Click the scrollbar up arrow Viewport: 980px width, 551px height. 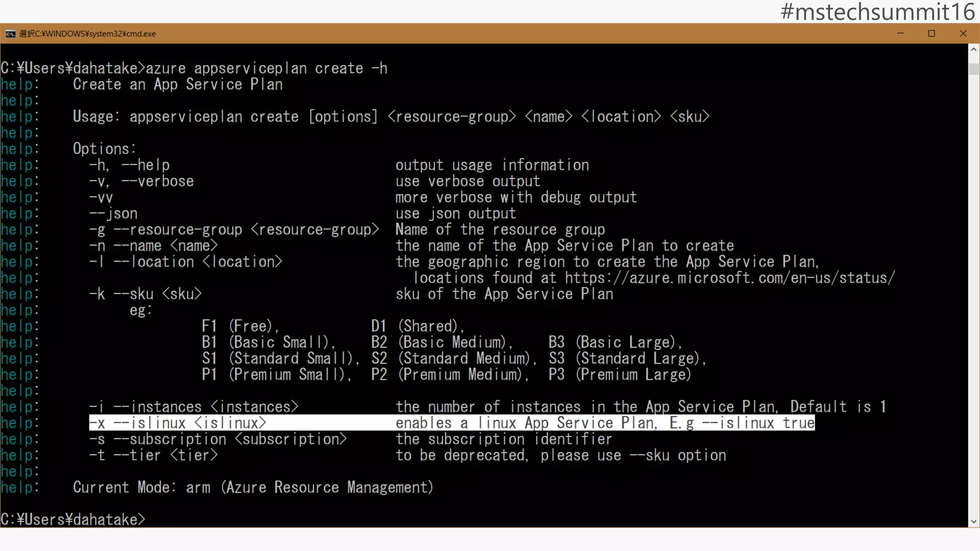pos(974,49)
